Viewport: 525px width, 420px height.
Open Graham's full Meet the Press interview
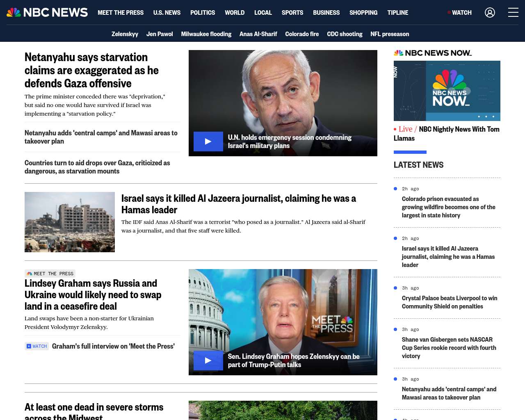tap(113, 346)
